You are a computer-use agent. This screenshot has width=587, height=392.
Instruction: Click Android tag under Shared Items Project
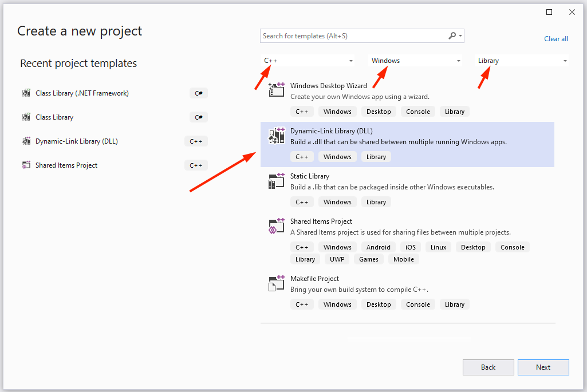coord(378,247)
